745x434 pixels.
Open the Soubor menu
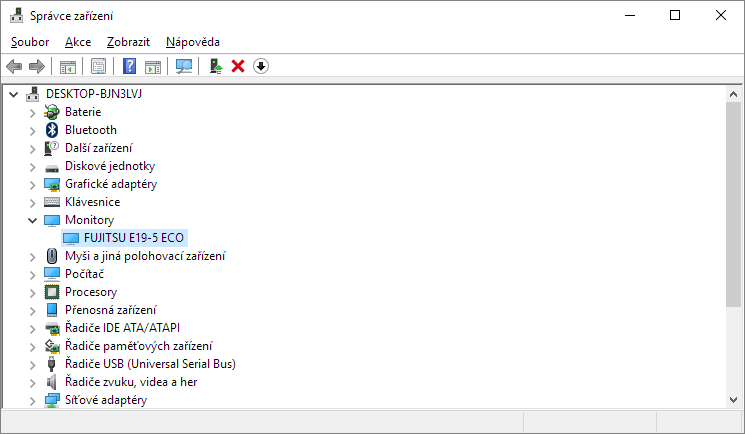coord(30,42)
